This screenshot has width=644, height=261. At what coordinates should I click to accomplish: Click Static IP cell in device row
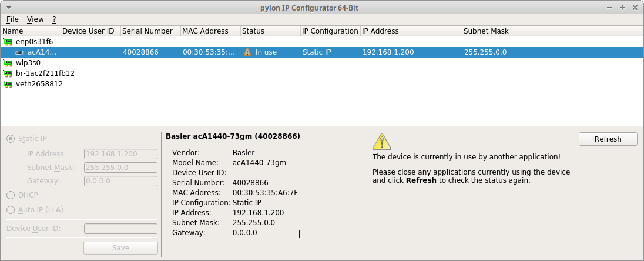pyautogui.click(x=317, y=52)
